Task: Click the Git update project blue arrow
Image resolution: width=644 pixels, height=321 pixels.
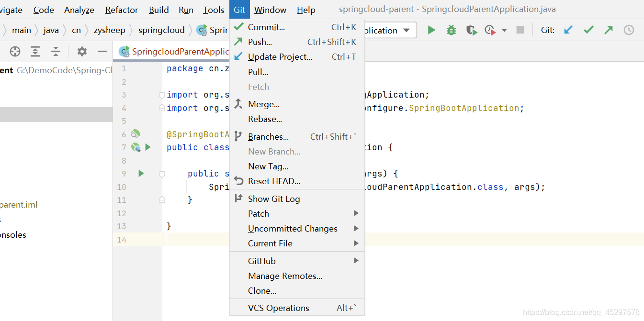Action: (568, 30)
